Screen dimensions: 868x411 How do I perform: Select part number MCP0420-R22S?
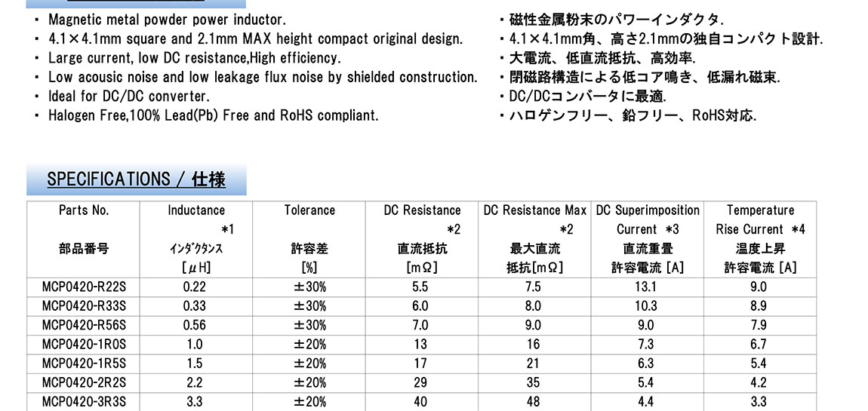pos(84,287)
